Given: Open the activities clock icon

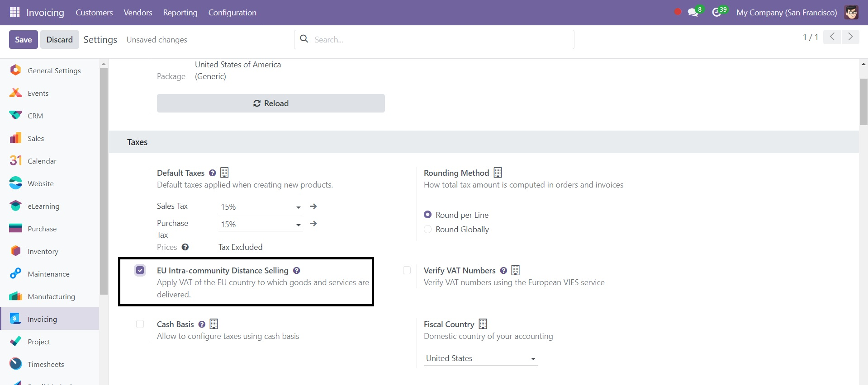Looking at the screenshot, I should click(x=716, y=12).
